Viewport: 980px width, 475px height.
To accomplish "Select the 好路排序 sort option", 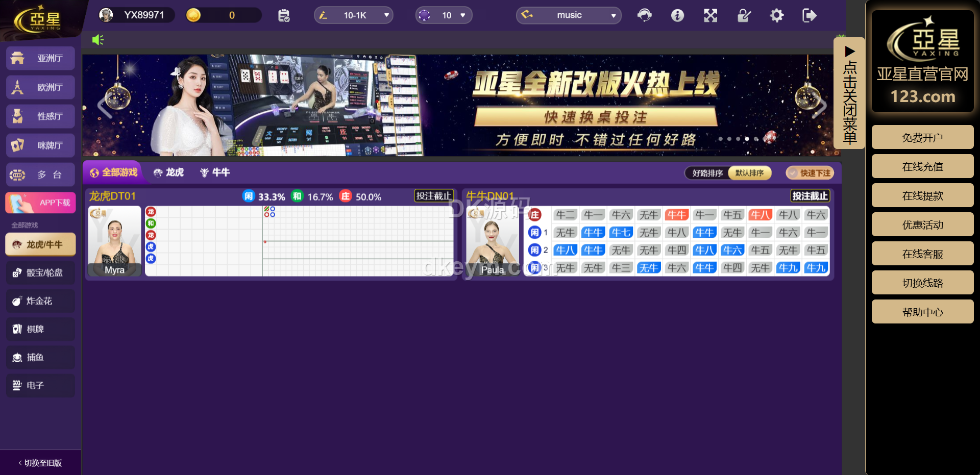I will click(x=707, y=173).
